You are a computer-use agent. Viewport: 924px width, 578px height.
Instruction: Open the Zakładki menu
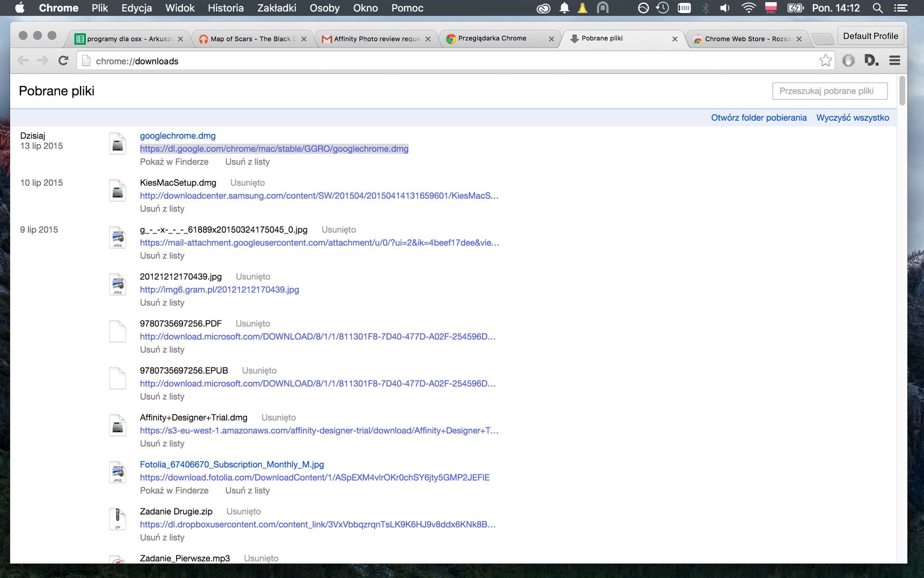[277, 8]
